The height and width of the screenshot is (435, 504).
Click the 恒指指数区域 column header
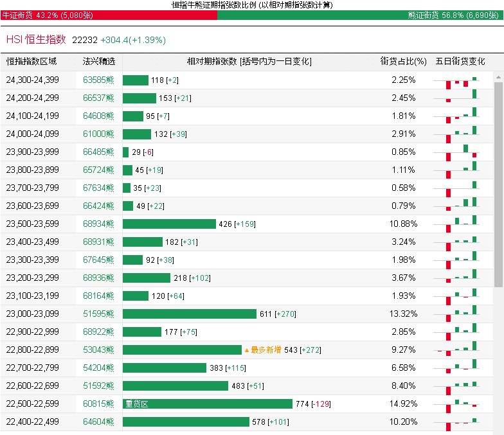pyautogui.click(x=32, y=62)
